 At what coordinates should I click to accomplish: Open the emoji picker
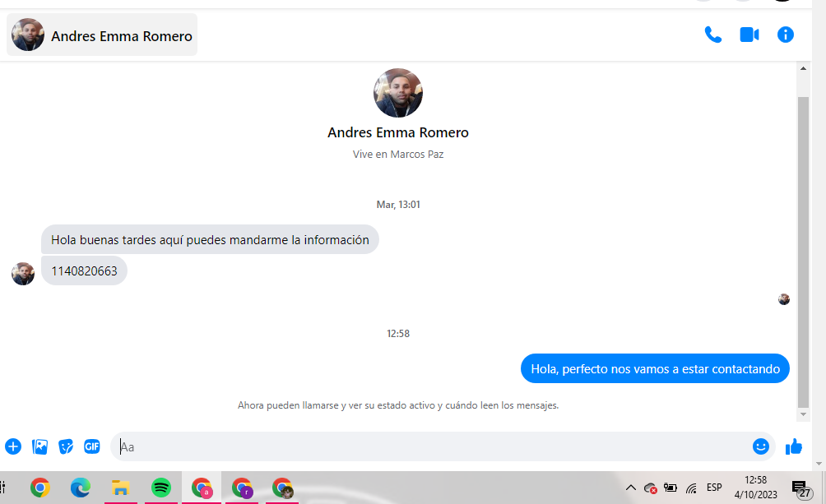761,446
